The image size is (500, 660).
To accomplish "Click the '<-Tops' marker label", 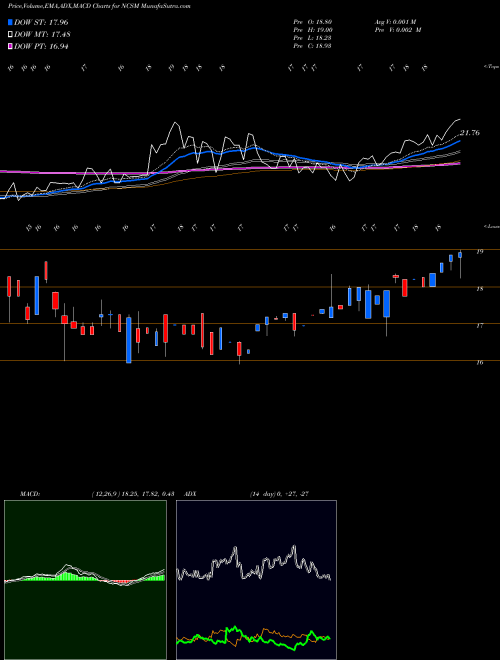I will point(491,67).
